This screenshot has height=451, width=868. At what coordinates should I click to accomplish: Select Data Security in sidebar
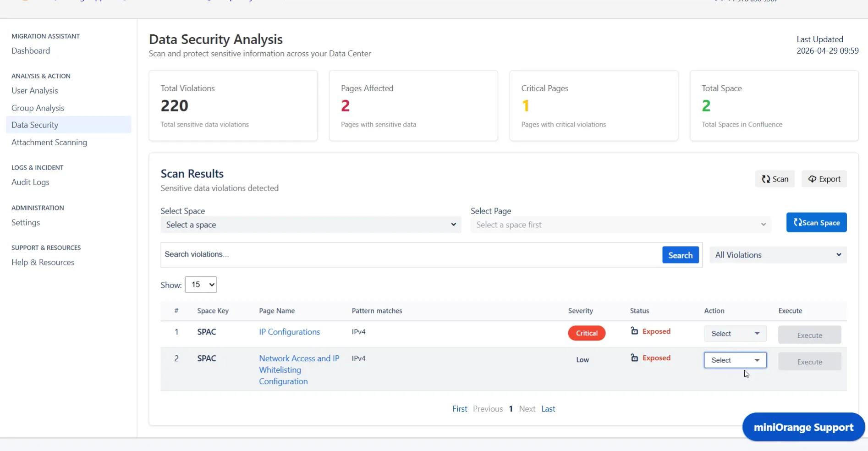coord(69,125)
